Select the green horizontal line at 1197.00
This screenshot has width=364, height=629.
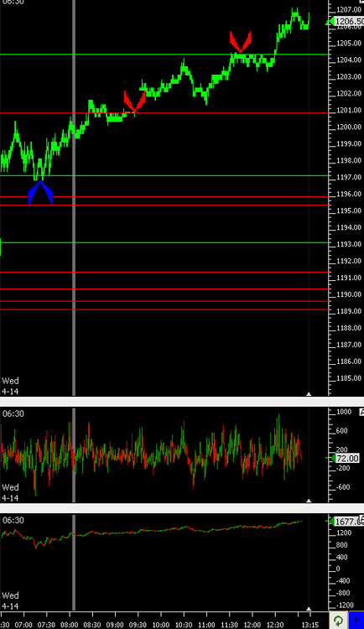[x=164, y=176]
